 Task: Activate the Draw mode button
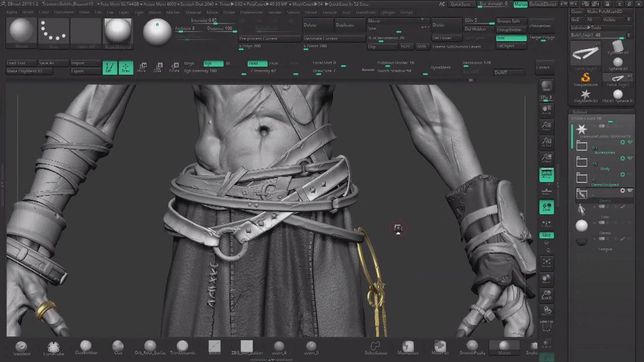point(126,68)
